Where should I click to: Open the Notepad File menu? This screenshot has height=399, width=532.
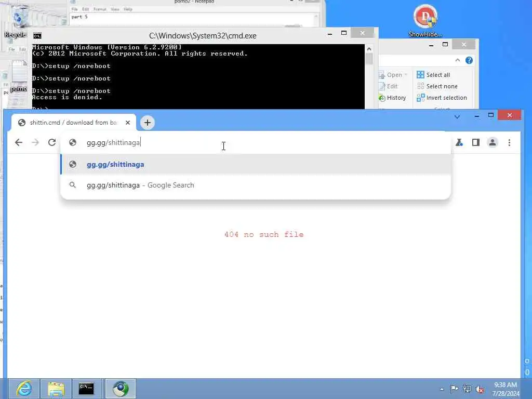[75, 9]
